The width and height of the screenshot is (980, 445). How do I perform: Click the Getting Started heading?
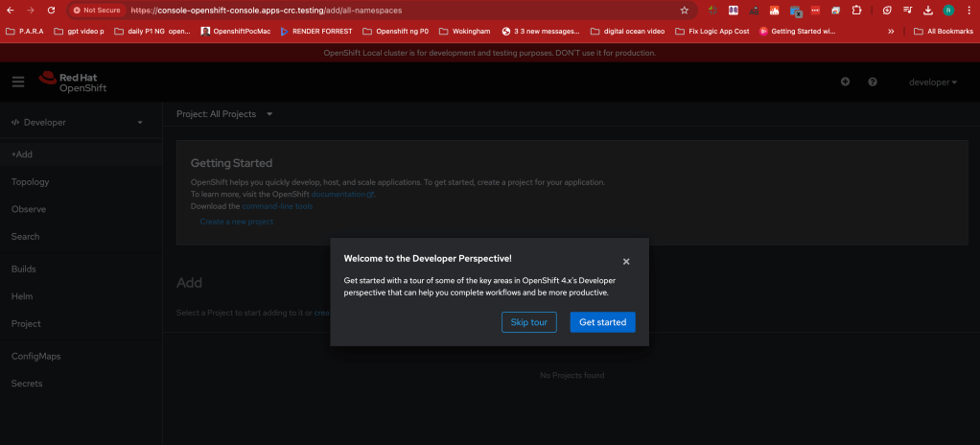[x=231, y=163]
